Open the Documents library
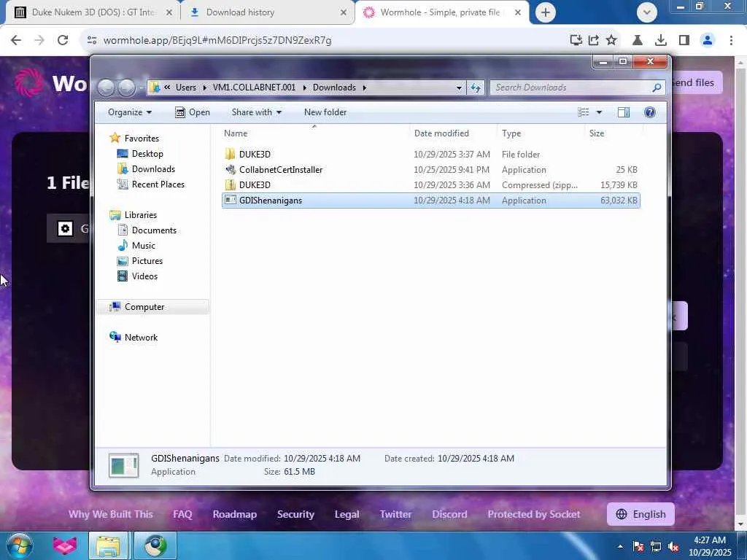This screenshot has width=747, height=560. coord(154,230)
